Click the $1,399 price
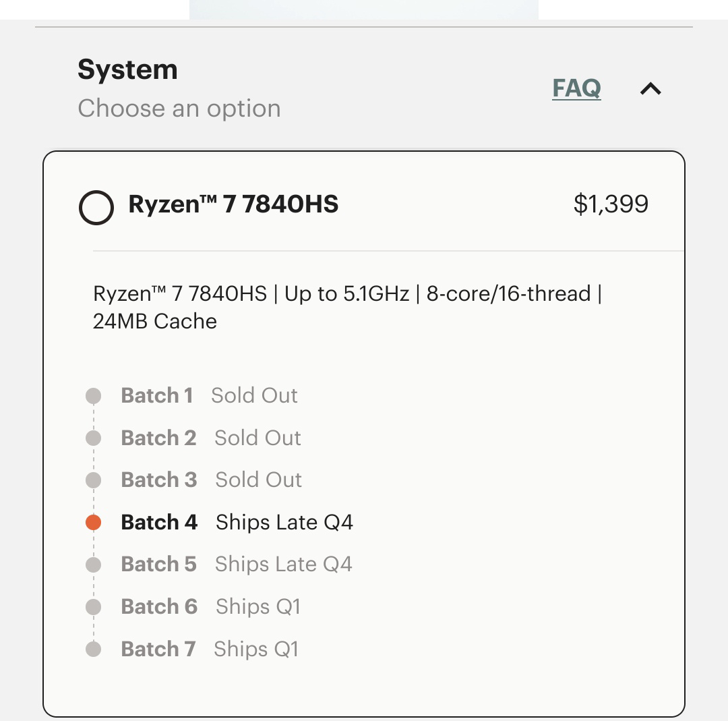The height and width of the screenshot is (721, 728). coord(611,204)
